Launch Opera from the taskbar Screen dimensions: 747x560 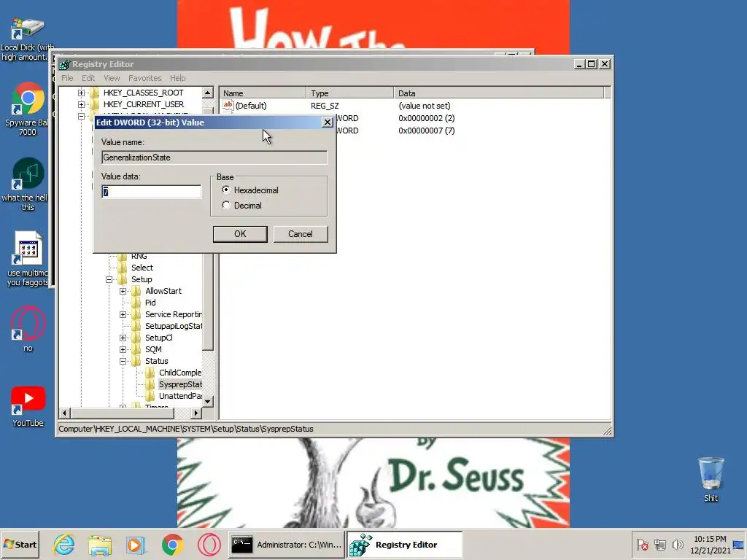[209, 545]
